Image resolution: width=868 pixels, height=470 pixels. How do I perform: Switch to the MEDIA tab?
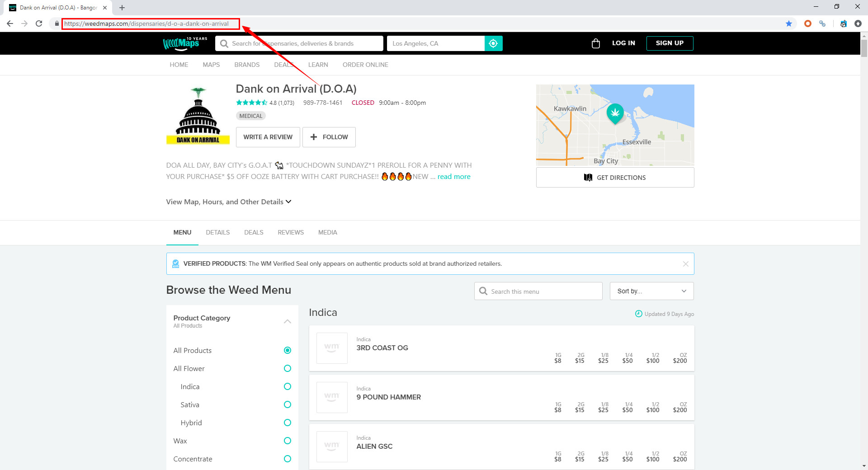328,232
